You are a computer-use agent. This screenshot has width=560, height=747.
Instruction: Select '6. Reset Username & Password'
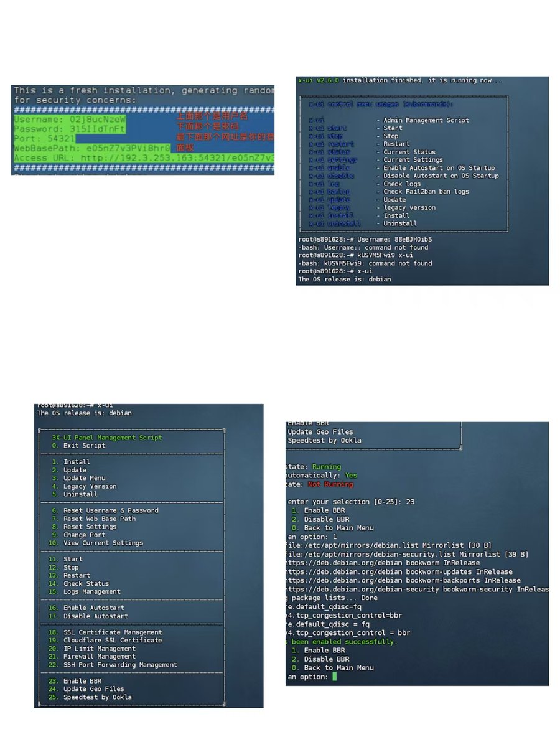click(105, 510)
